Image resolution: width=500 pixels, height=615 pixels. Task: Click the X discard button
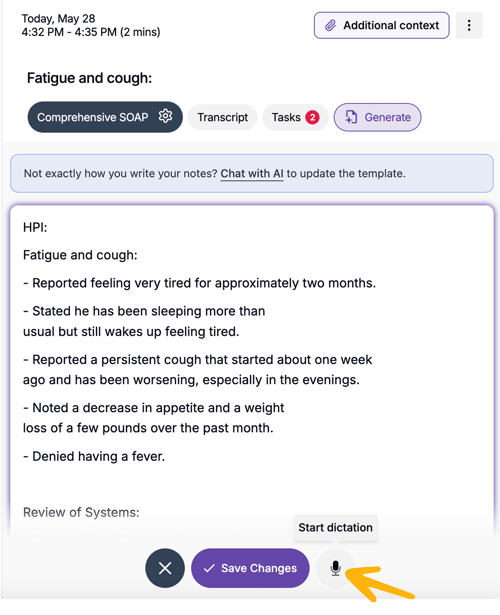[165, 568]
